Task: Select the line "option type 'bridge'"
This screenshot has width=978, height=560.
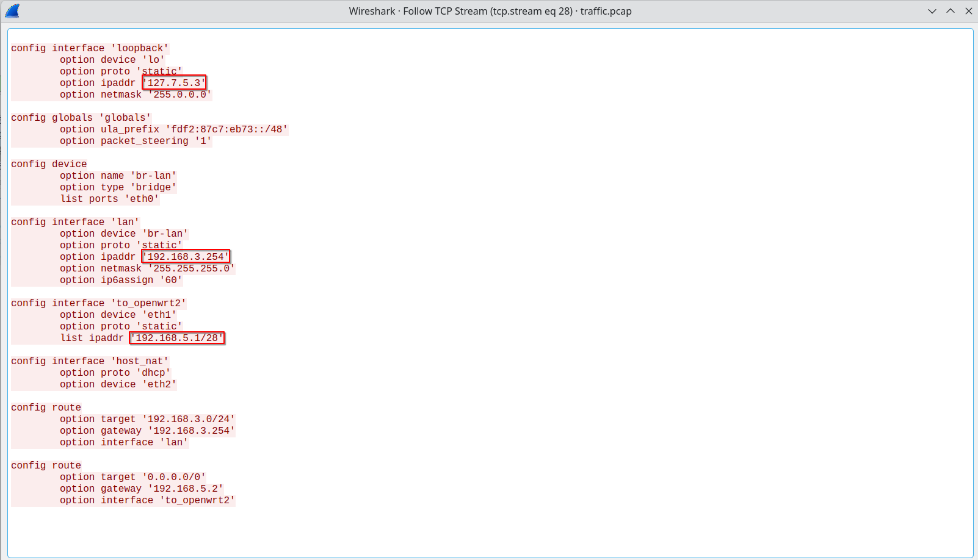Action: click(x=118, y=187)
